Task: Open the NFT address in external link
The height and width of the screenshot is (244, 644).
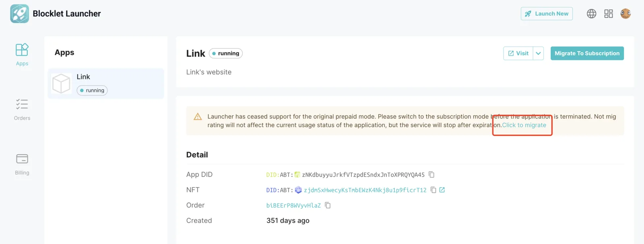Action: tap(442, 190)
